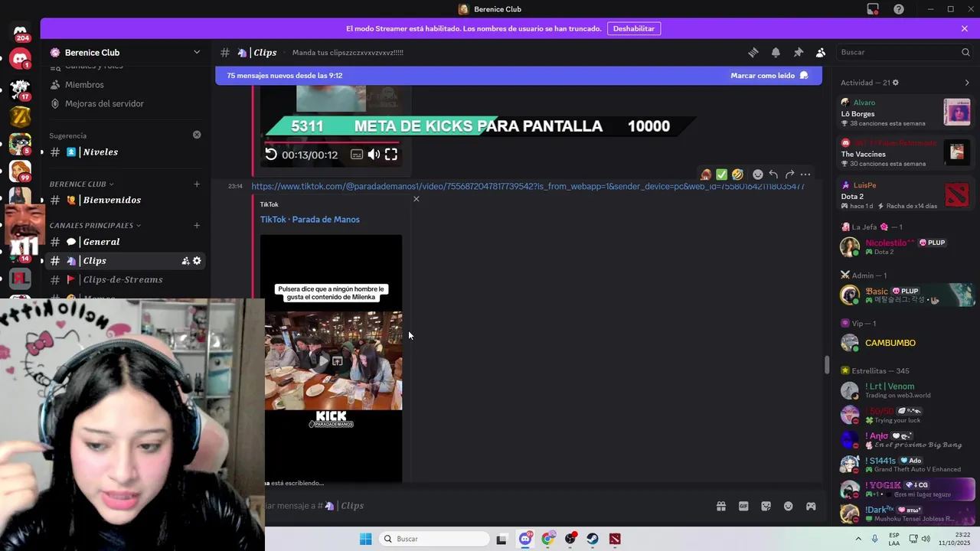Open notification settings bell icon
The width and height of the screenshot is (980, 551).
776,52
